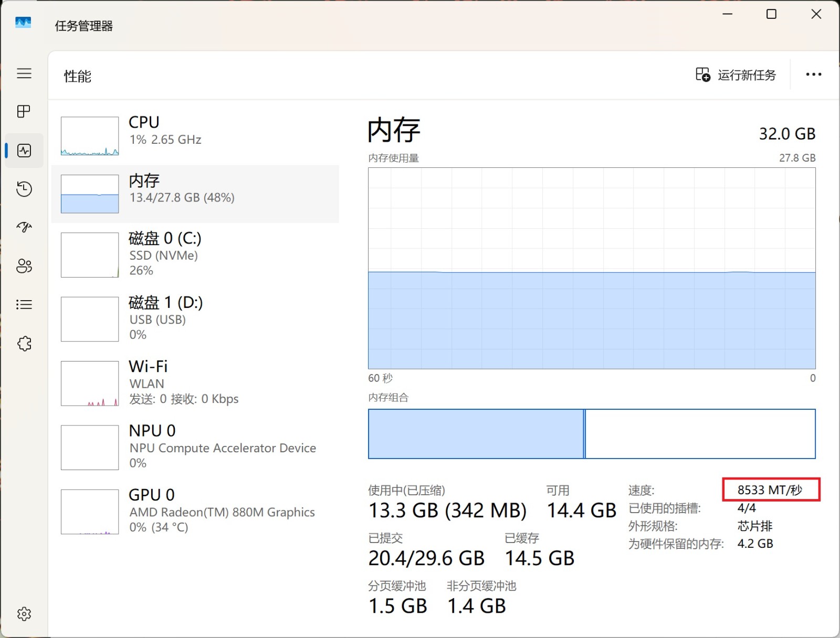Open the Details list page

coord(24,304)
